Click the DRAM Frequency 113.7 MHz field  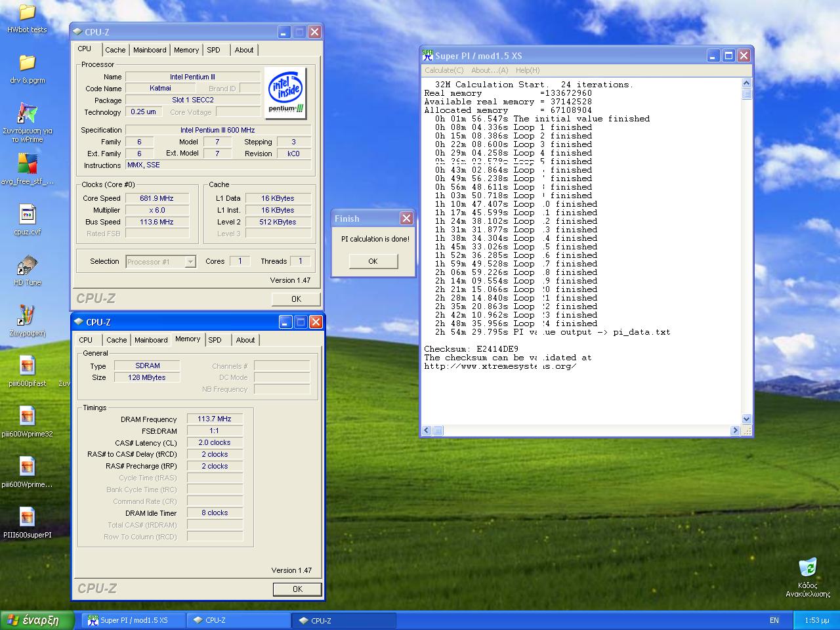tap(215, 419)
